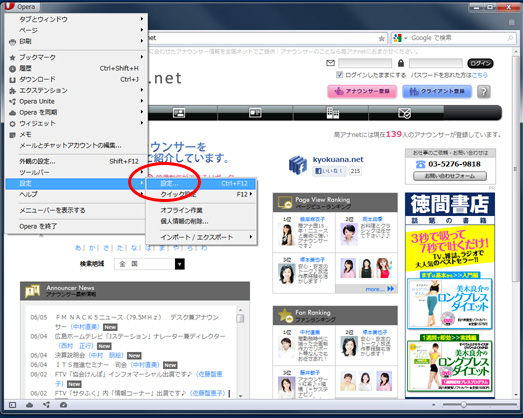The width and height of the screenshot is (523, 418).
Task: Click the bookmark star in address bar
Action: coord(382,38)
